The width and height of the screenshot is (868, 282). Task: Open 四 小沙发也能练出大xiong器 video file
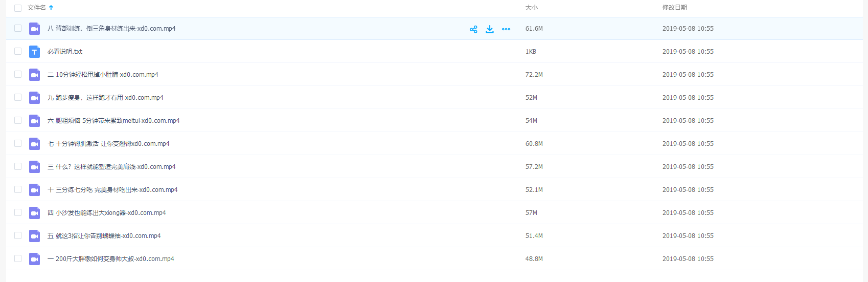click(x=106, y=213)
